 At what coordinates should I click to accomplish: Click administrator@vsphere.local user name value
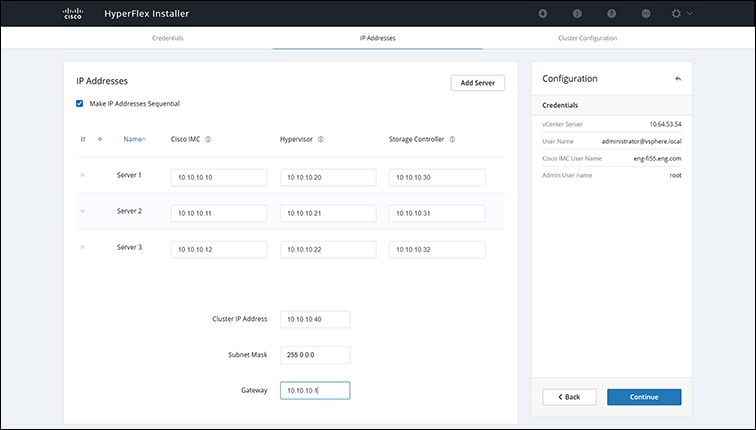click(x=642, y=141)
